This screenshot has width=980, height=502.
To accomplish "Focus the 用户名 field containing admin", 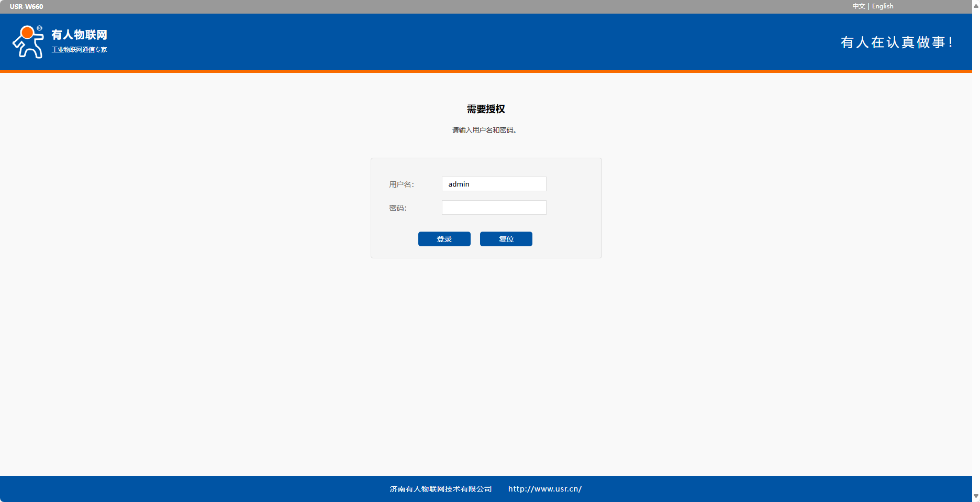I will (x=494, y=184).
